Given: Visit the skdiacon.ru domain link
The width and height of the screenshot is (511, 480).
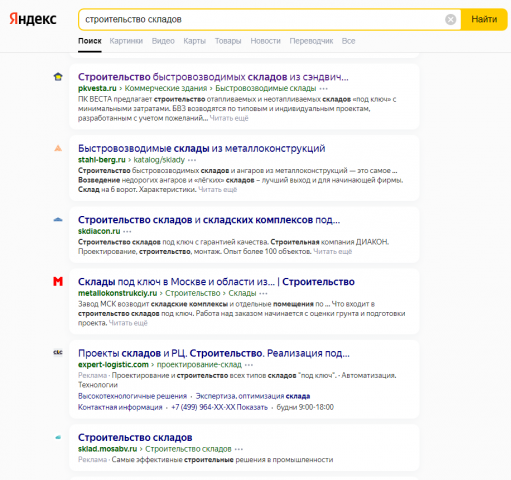Looking at the screenshot, I should point(99,231).
